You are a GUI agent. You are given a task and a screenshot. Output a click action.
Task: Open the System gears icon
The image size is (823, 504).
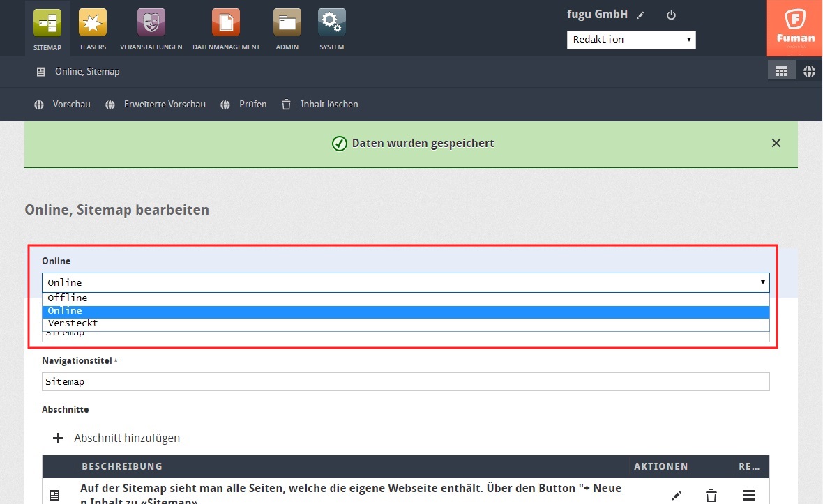pos(332,23)
